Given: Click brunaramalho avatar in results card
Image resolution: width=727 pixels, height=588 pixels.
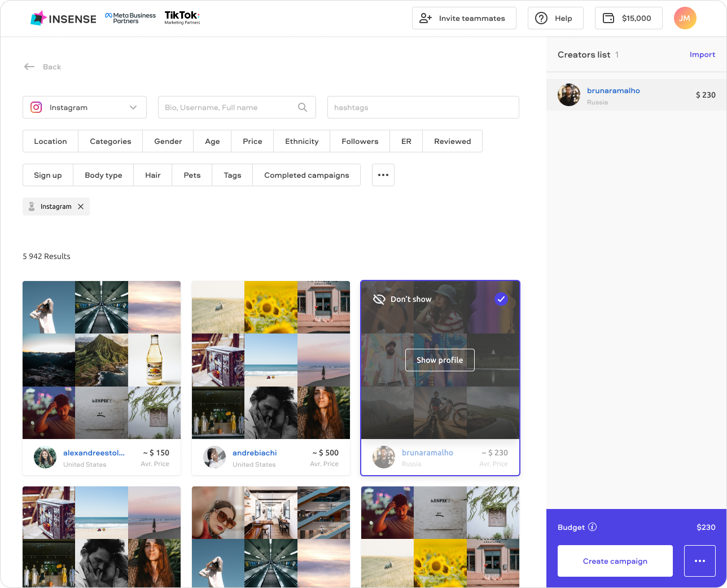Looking at the screenshot, I should [x=384, y=457].
